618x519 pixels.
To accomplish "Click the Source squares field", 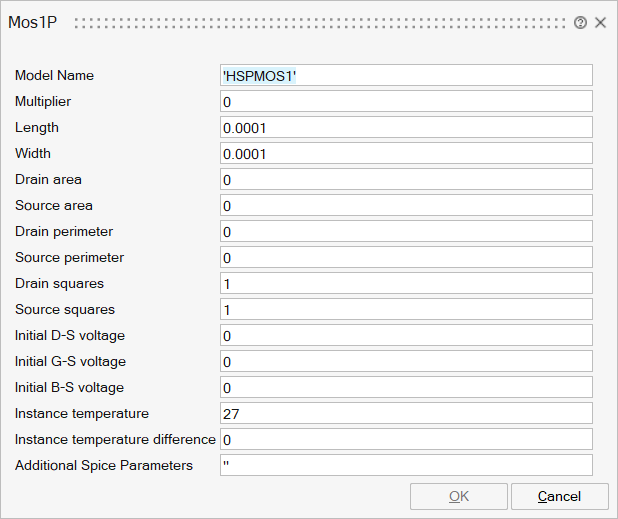I will pos(406,309).
